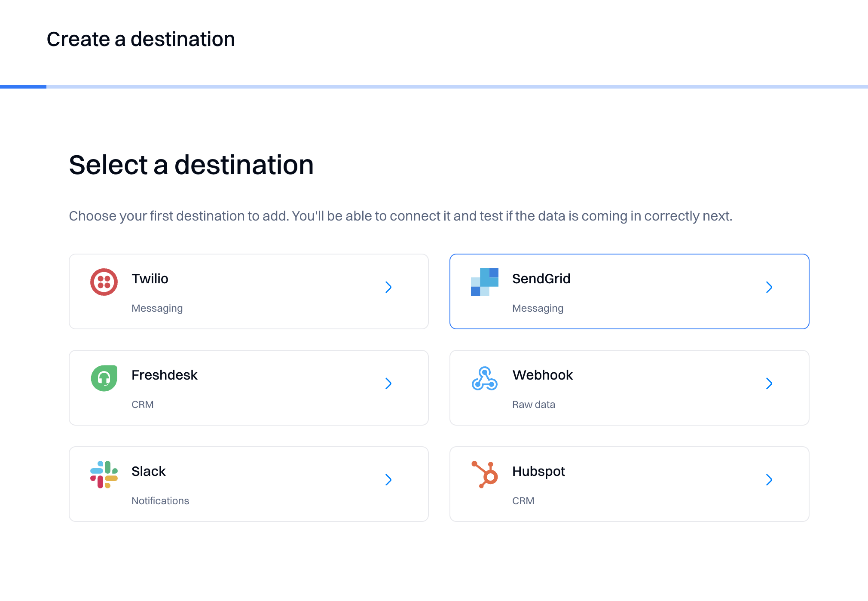Select the Twilio destination name
868x601 pixels.
point(150,279)
